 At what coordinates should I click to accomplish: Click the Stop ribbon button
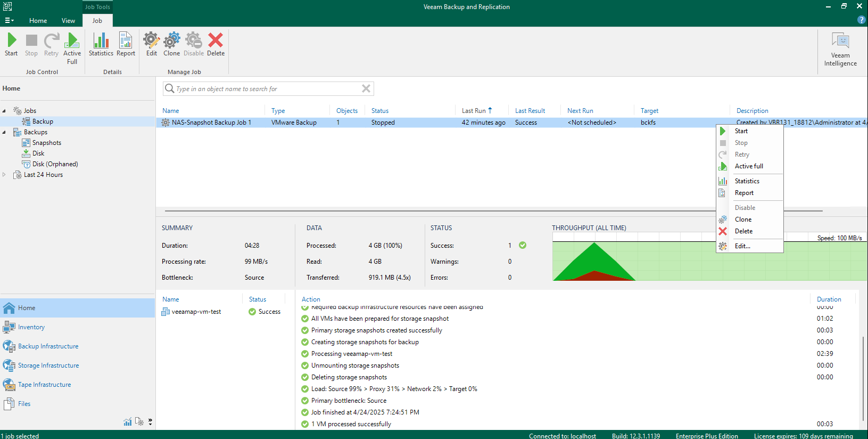coord(31,45)
